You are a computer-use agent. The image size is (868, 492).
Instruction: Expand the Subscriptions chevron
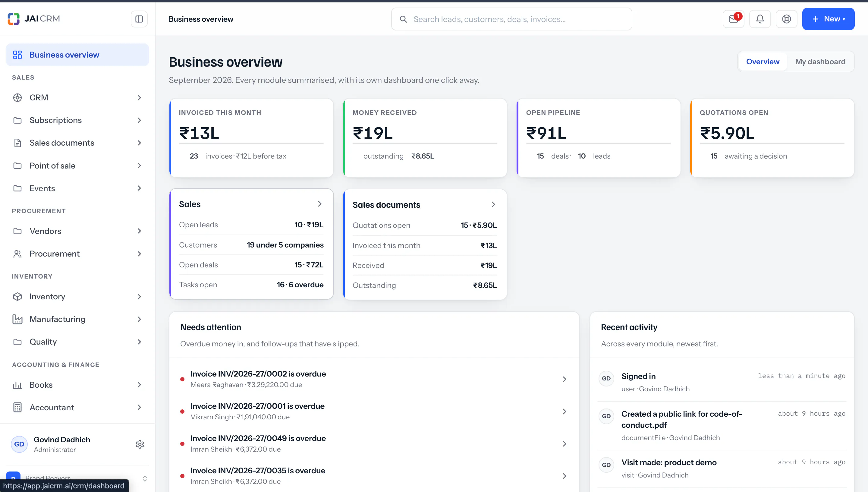139,120
